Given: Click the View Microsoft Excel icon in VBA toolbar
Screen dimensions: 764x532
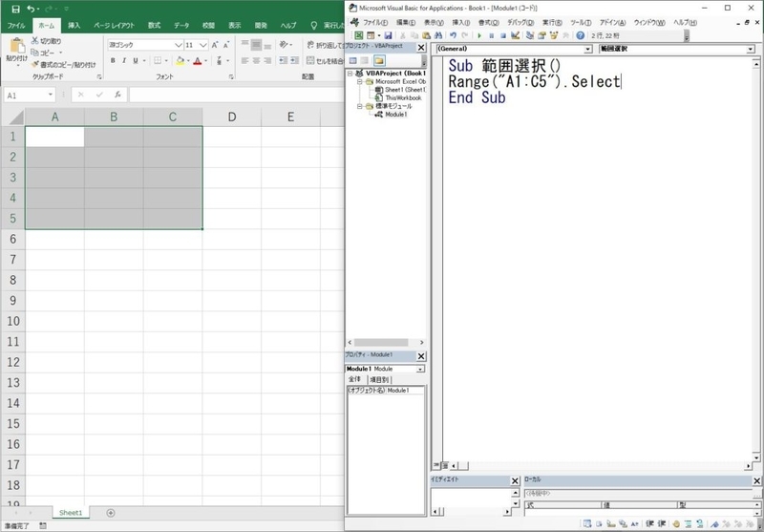Looking at the screenshot, I should click(359, 35).
